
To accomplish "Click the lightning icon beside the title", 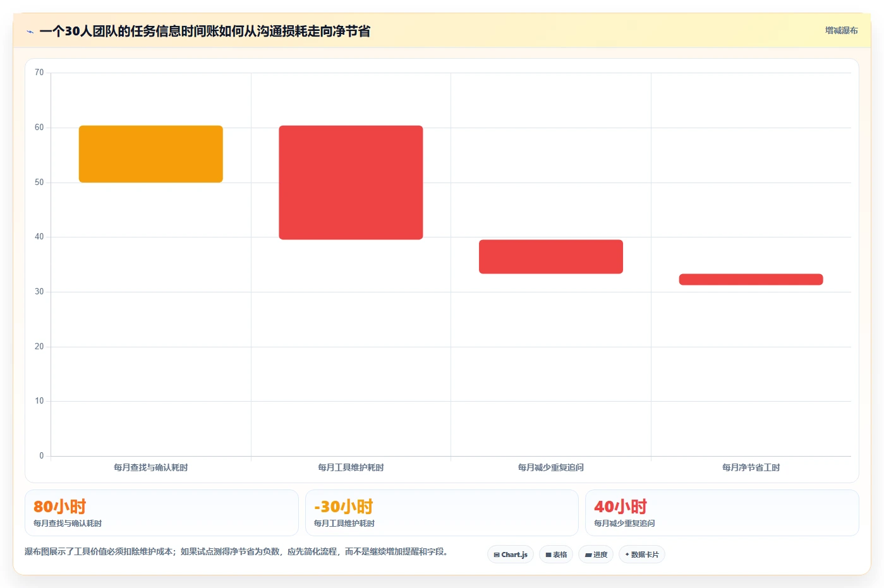I will pos(30,32).
